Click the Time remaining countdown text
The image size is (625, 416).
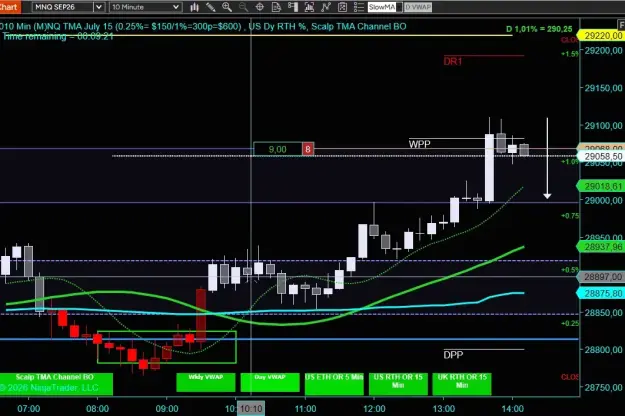point(58,37)
